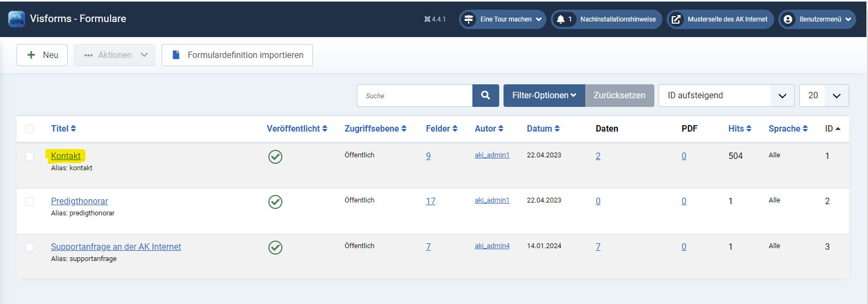Open the list limit 20 dropdown
The image size is (868, 304).
823,96
